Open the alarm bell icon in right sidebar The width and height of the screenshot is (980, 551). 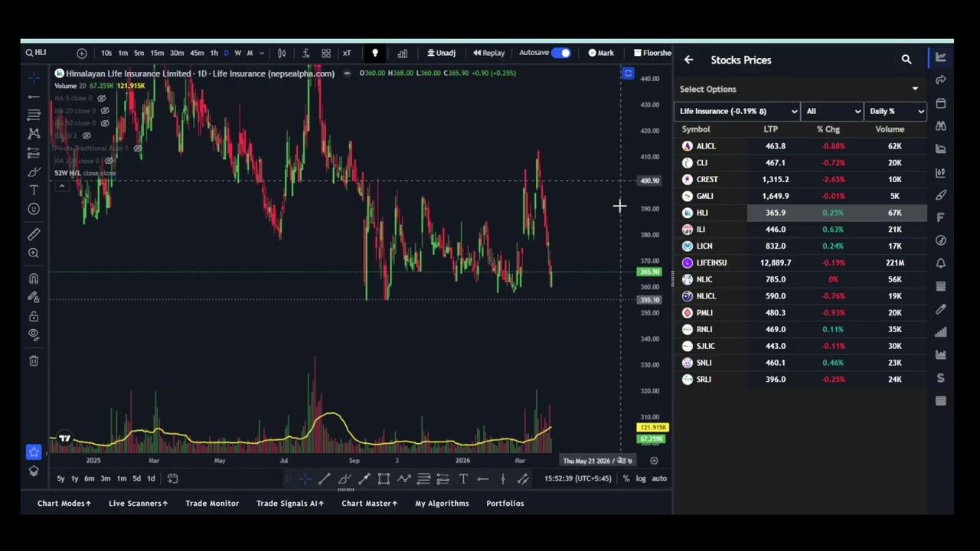click(941, 263)
